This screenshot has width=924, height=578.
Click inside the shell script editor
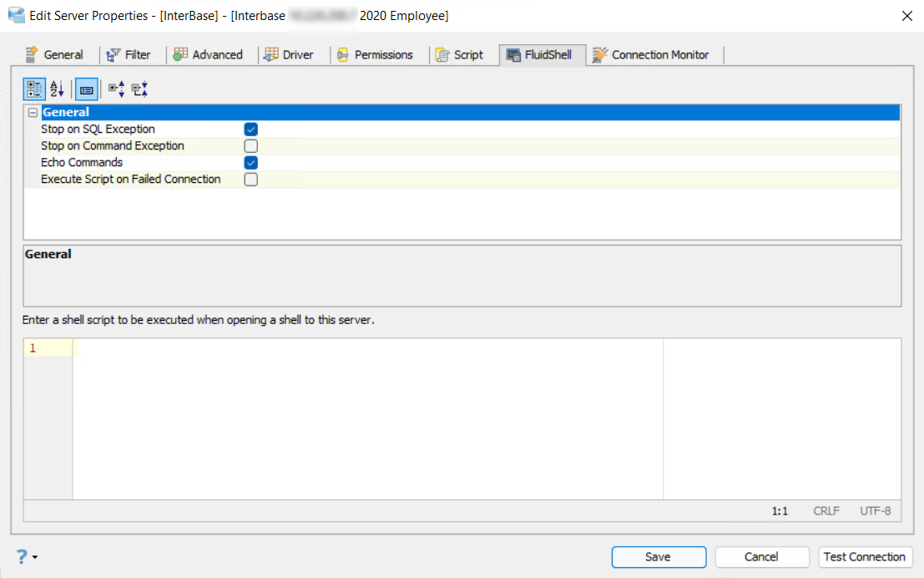coord(367,418)
